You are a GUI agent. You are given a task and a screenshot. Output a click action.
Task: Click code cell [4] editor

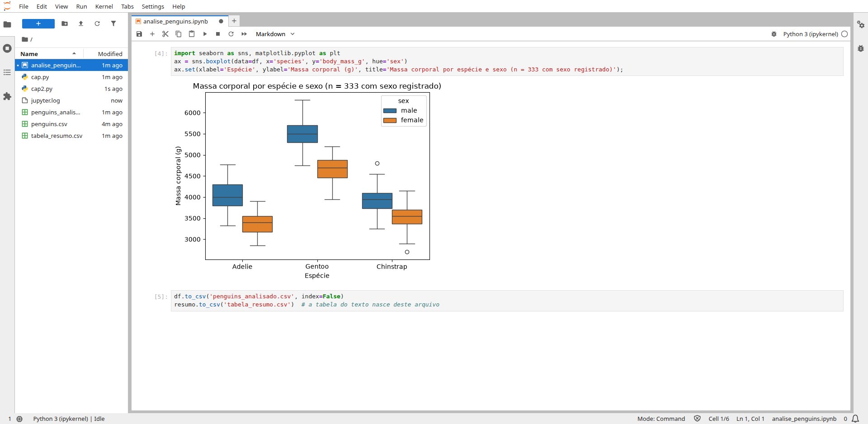coord(507,61)
